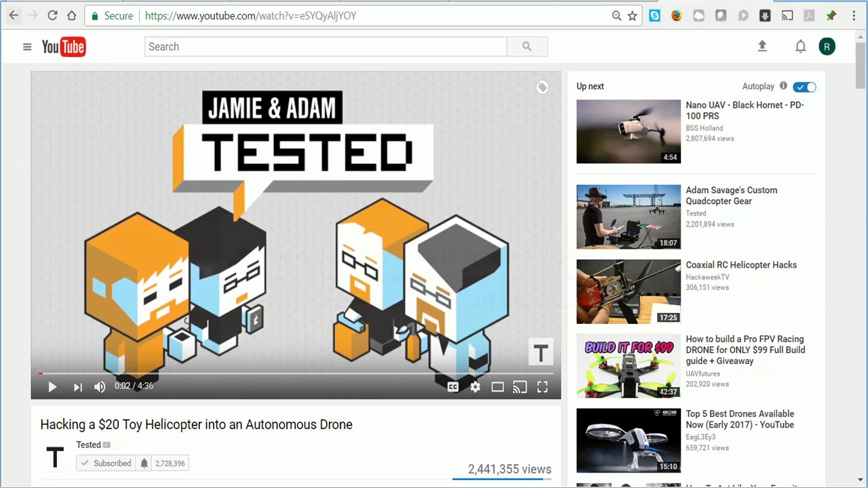
Task: Open the YouTube hamburger guide menu
Action: point(27,47)
